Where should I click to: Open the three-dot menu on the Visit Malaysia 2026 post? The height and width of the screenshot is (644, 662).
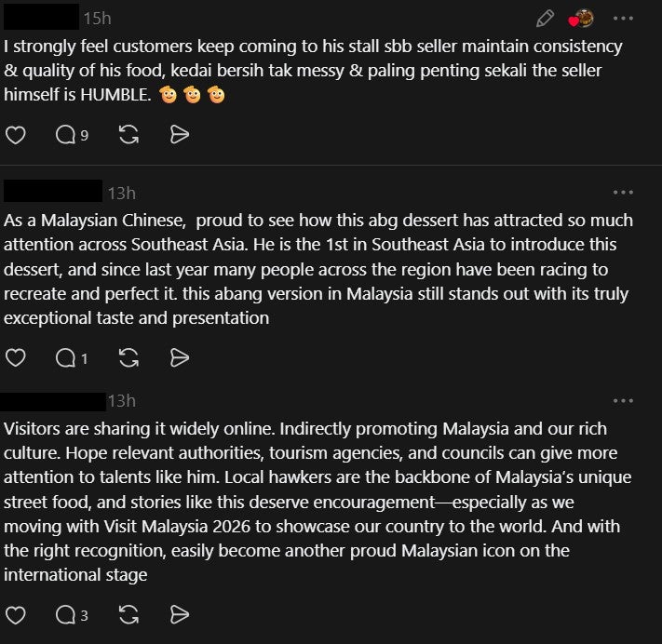point(623,401)
